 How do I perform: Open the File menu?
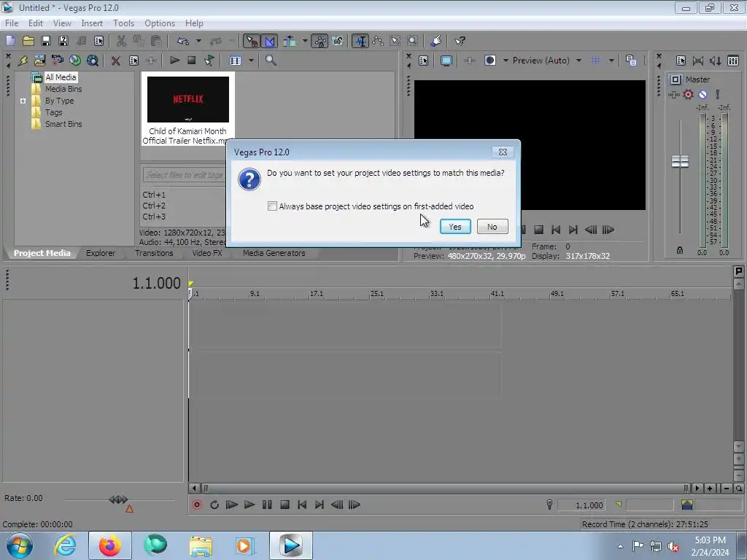coord(12,23)
